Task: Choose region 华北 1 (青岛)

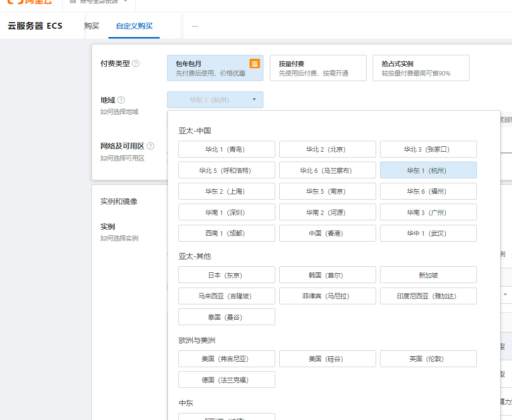Action: click(227, 149)
